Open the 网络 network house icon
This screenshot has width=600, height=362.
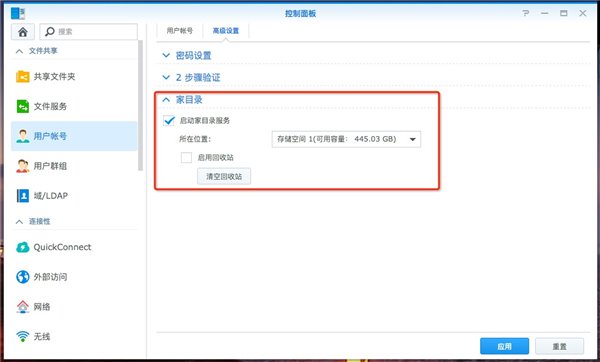[x=23, y=307]
